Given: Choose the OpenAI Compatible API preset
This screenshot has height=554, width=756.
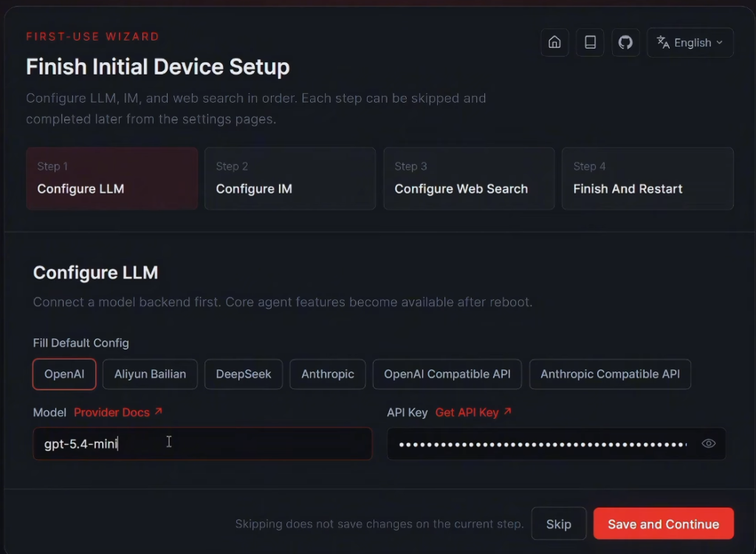Looking at the screenshot, I should (x=447, y=374).
